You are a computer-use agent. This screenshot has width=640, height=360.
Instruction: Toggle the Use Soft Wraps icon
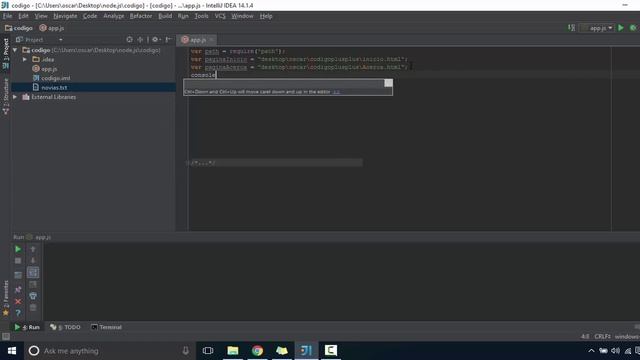click(33, 272)
